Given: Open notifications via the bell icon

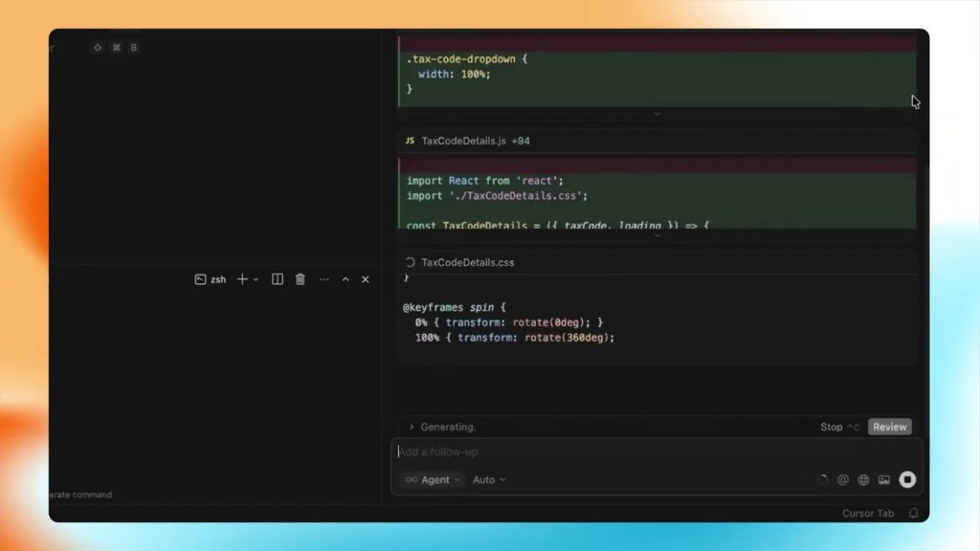Looking at the screenshot, I should tap(912, 513).
